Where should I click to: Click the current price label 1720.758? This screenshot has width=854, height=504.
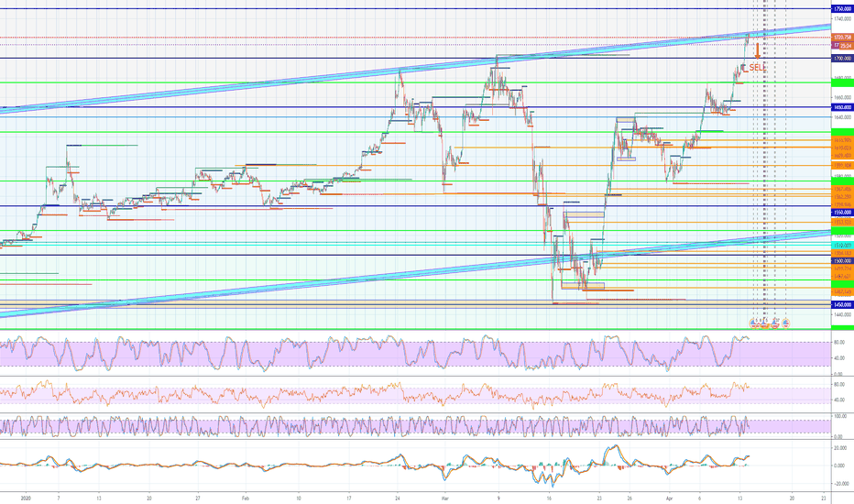click(843, 37)
